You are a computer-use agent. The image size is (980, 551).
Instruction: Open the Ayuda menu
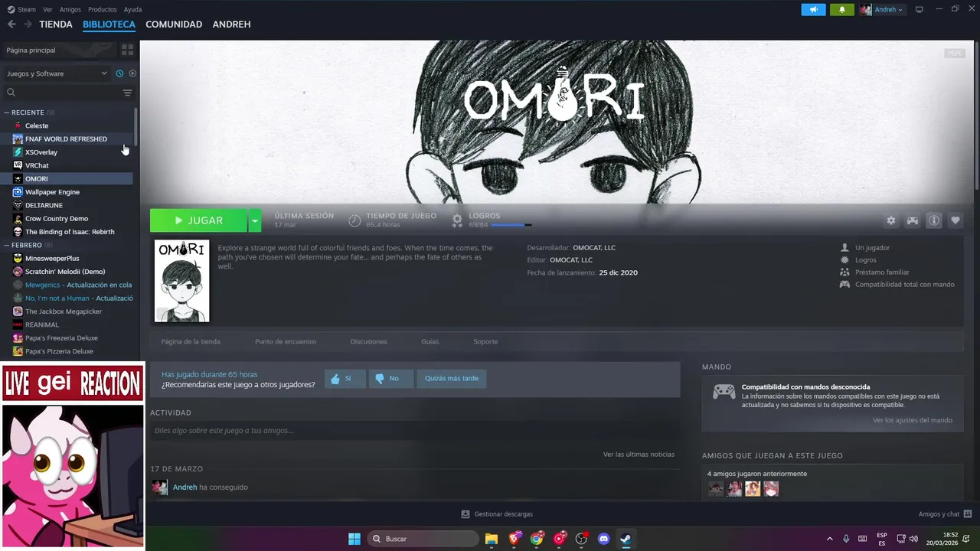(132, 9)
